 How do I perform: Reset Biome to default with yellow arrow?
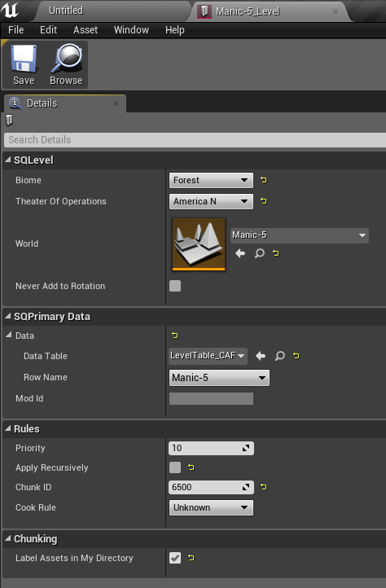(264, 180)
